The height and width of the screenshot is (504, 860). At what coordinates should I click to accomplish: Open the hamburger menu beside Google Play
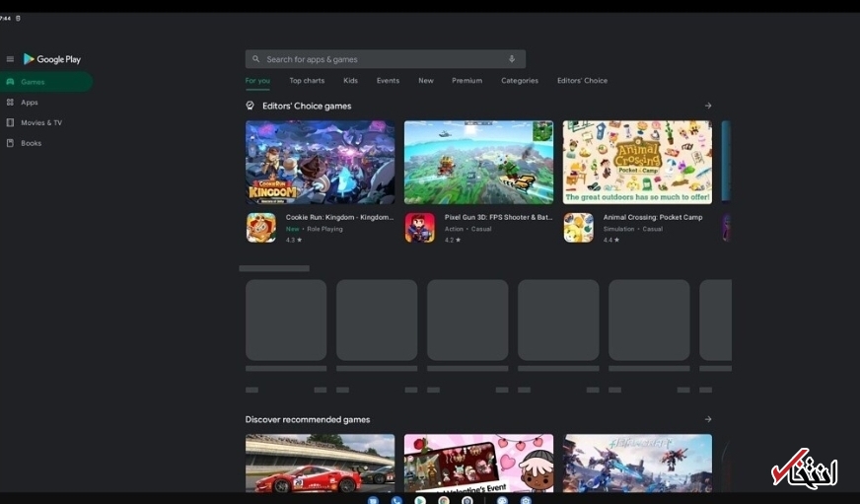pos(10,59)
